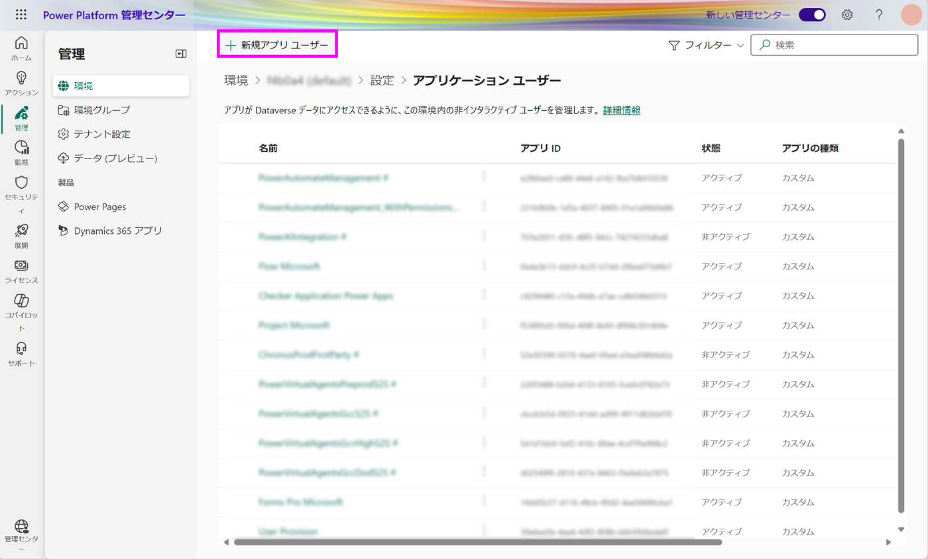Open more options for PowerAIIntegration # row
This screenshot has width=928, height=560.
(x=485, y=237)
